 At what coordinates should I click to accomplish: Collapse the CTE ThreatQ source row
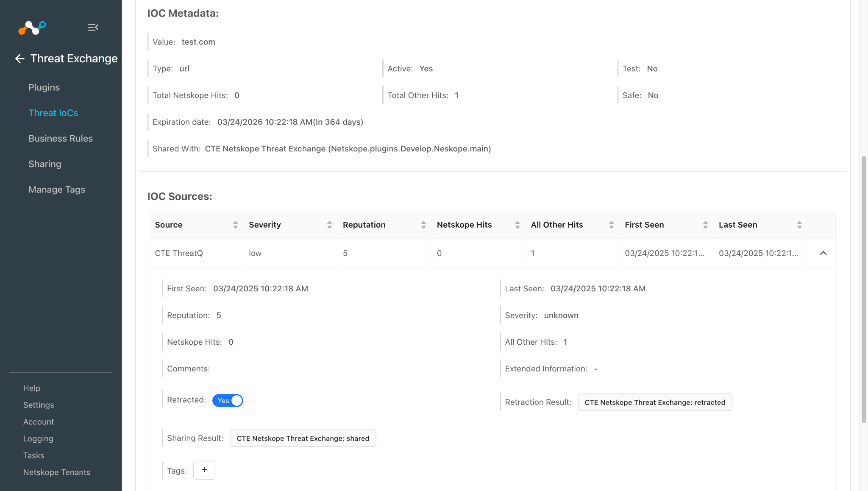[823, 253]
